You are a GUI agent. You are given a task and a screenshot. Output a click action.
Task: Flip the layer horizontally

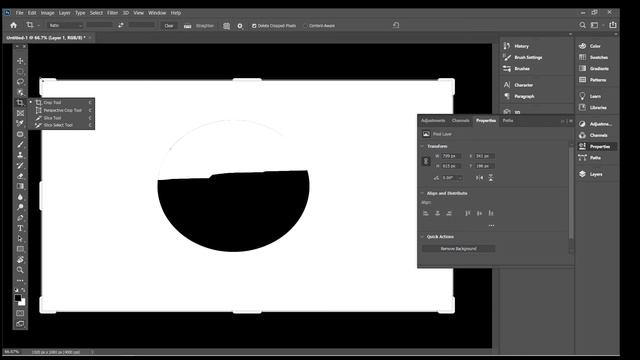coord(480,178)
